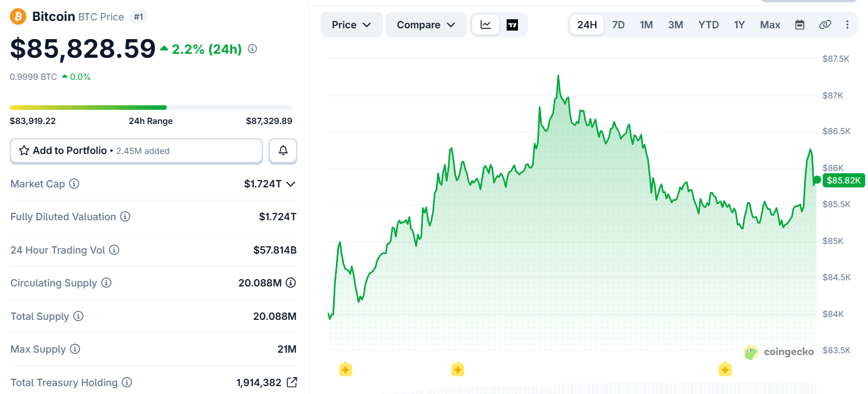
Task: Click the first yellow sparkle event marker
Action: pyautogui.click(x=346, y=370)
